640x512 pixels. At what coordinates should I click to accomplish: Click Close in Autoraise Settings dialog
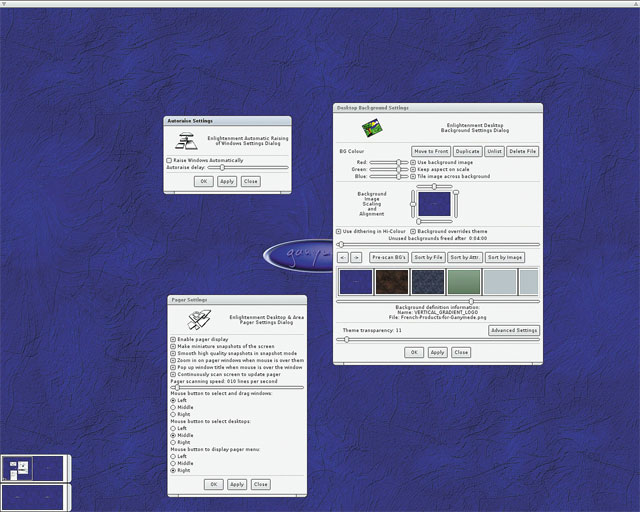point(251,181)
